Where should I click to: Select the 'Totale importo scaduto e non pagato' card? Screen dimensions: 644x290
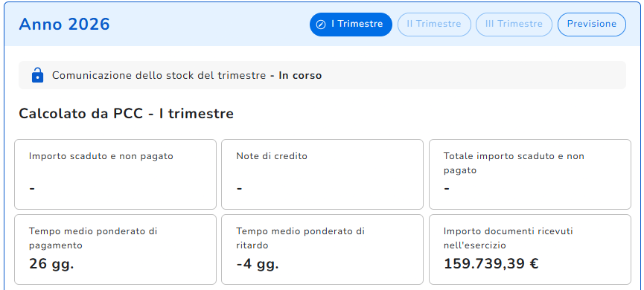coord(530,174)
